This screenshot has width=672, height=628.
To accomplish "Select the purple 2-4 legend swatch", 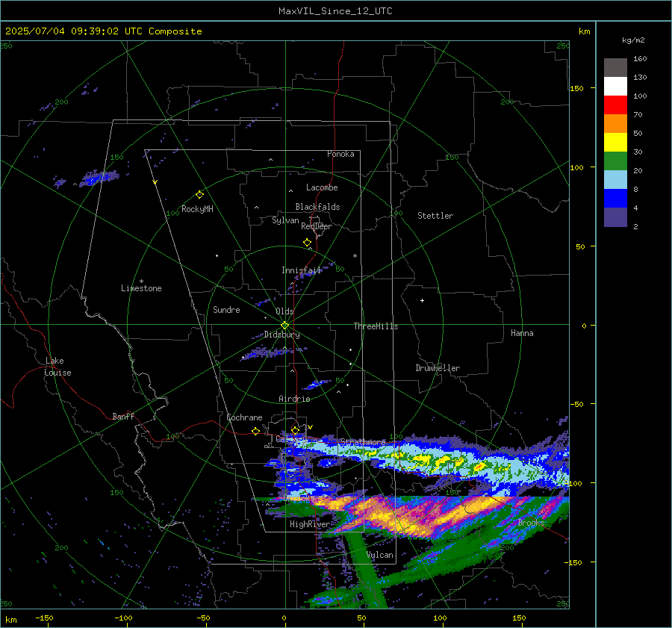I will click(x=615, y=217).
